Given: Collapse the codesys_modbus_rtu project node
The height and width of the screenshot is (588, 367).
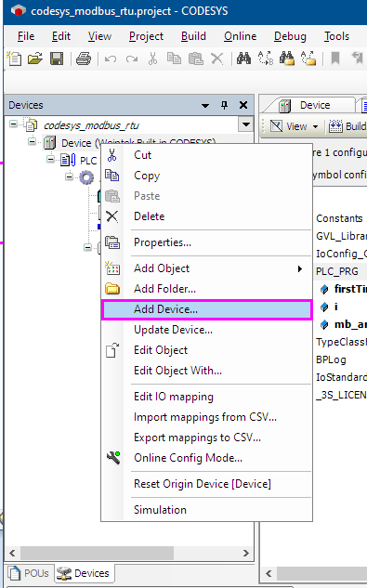Looking at the screenshot, I should pos(13,124).
